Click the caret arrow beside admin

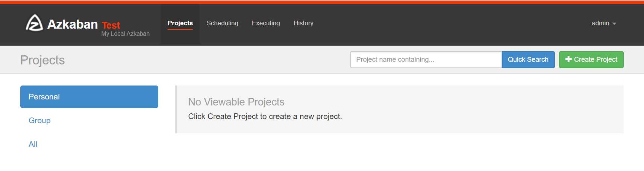click(614, 24)
